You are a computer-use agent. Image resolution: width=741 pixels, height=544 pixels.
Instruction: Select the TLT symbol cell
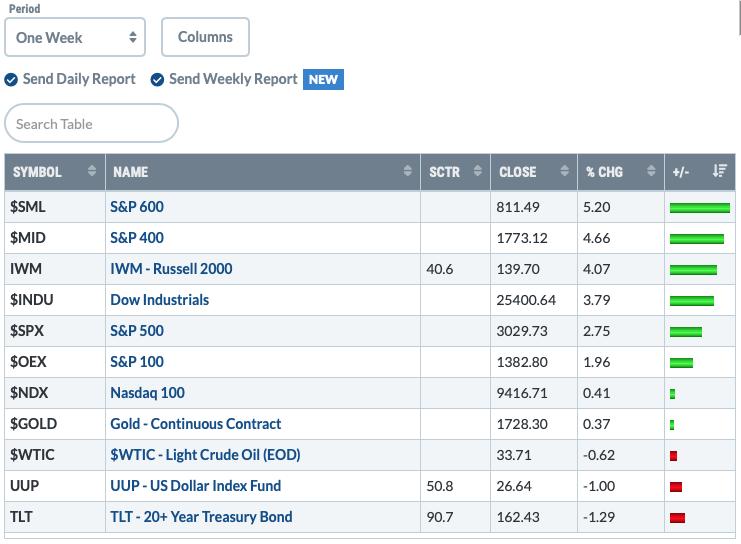[55, 517]
